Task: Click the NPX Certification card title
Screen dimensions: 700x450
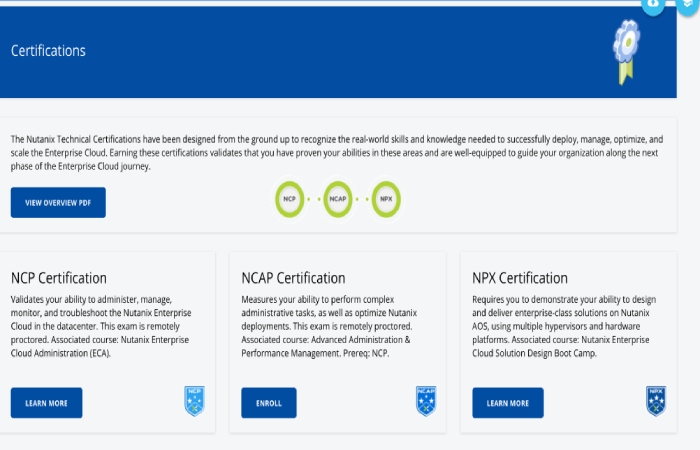Action: coord(520,278)
